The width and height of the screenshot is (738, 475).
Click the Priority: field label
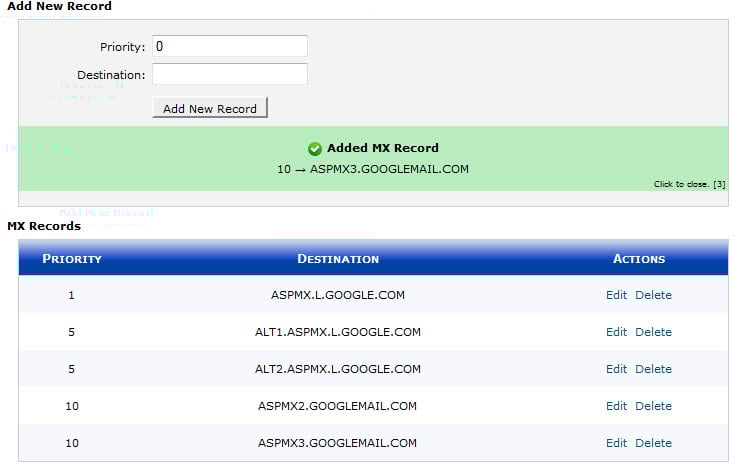[x=122, y=47]
